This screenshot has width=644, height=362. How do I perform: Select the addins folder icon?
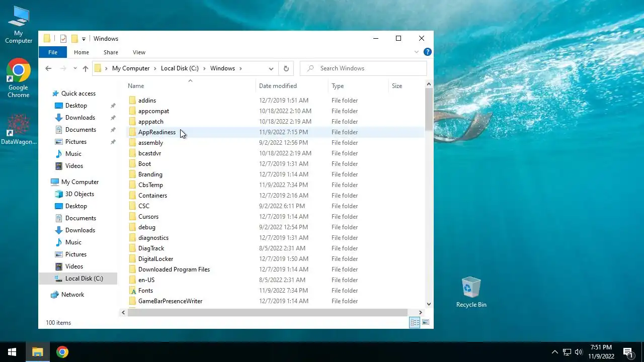click(132, 101)
